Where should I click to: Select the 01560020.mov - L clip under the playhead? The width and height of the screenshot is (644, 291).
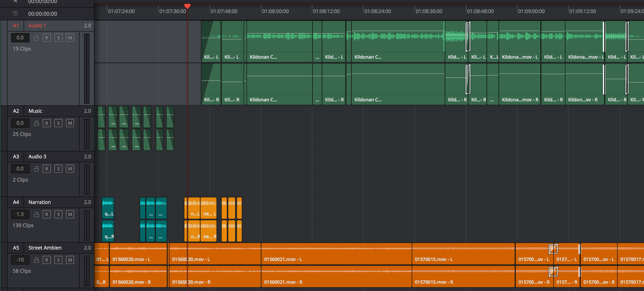click(215, 254)
